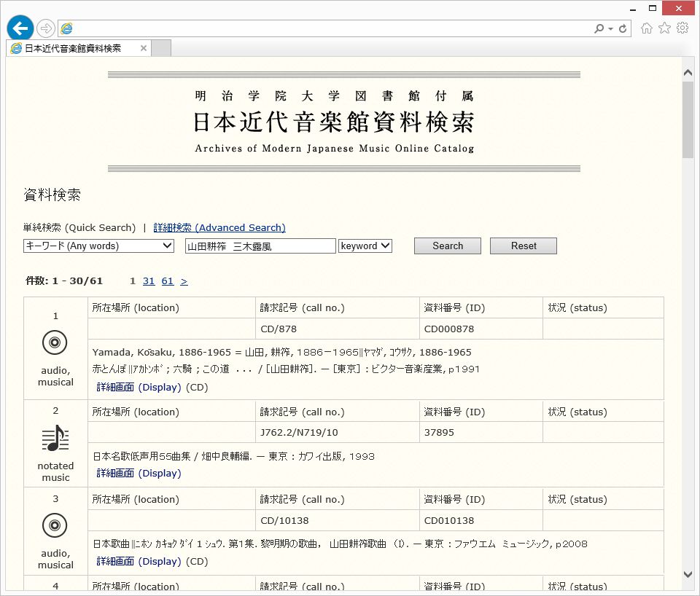Viewport: 700px width, 596px height.
Task: Open the browser Home icon
Action: pos(646,28)
